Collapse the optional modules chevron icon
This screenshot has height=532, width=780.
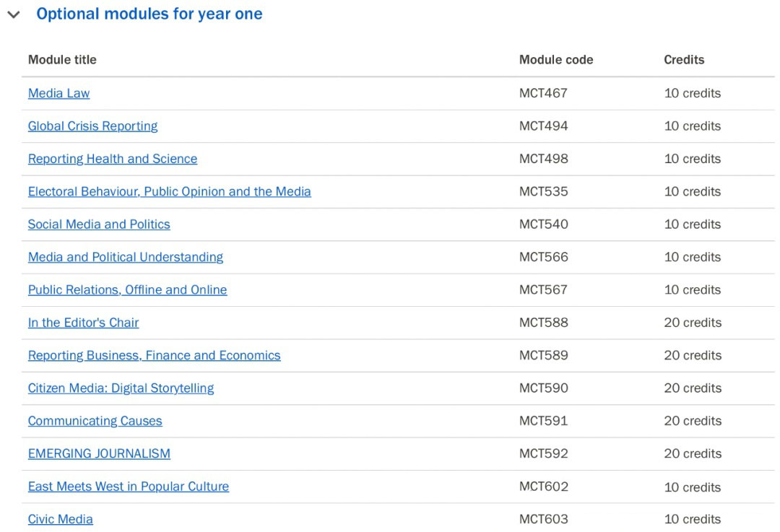(x=13, y=14)
